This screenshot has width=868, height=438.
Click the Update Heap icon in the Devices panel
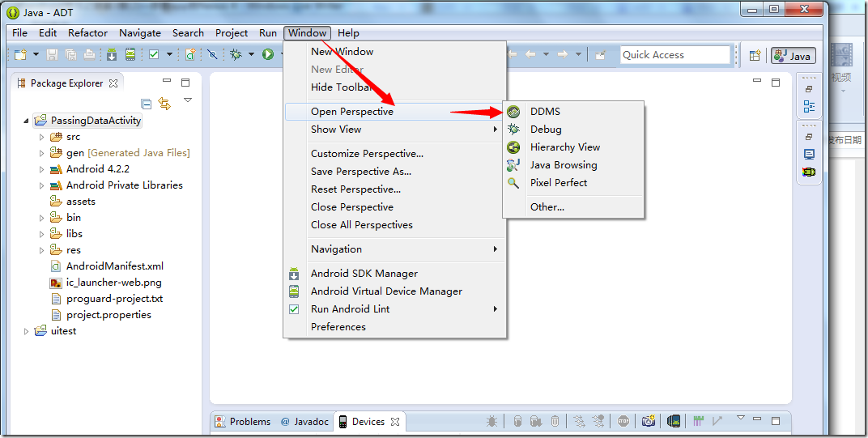click(x=517, y=421)
